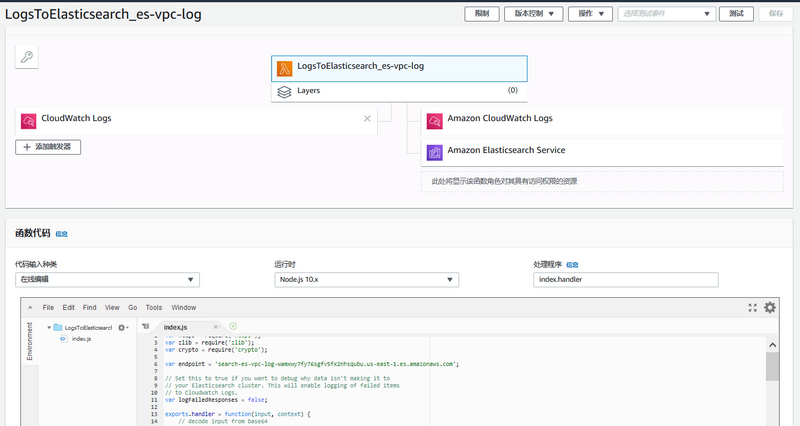
Task: Collapse the editor menu bar arrow
Action: pos(30,308)
